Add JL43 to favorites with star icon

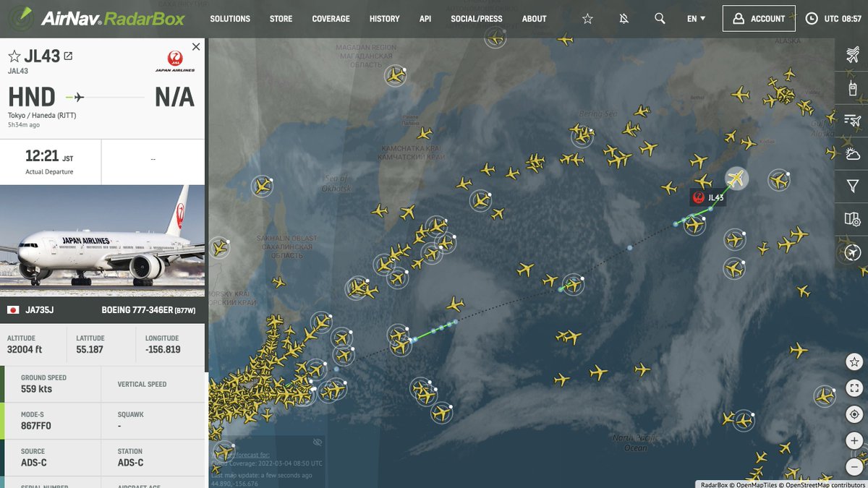[x=14, y=56]
